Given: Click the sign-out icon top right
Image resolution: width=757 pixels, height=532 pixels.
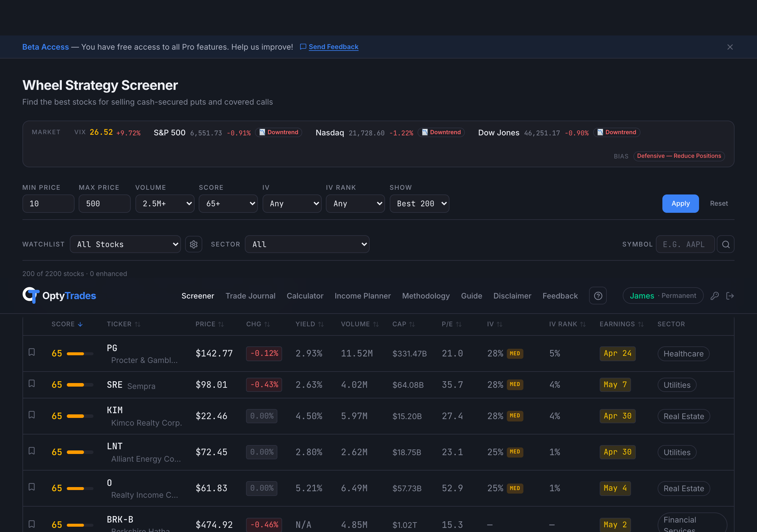Looking at the screenshot, I should tap(731, 296).
